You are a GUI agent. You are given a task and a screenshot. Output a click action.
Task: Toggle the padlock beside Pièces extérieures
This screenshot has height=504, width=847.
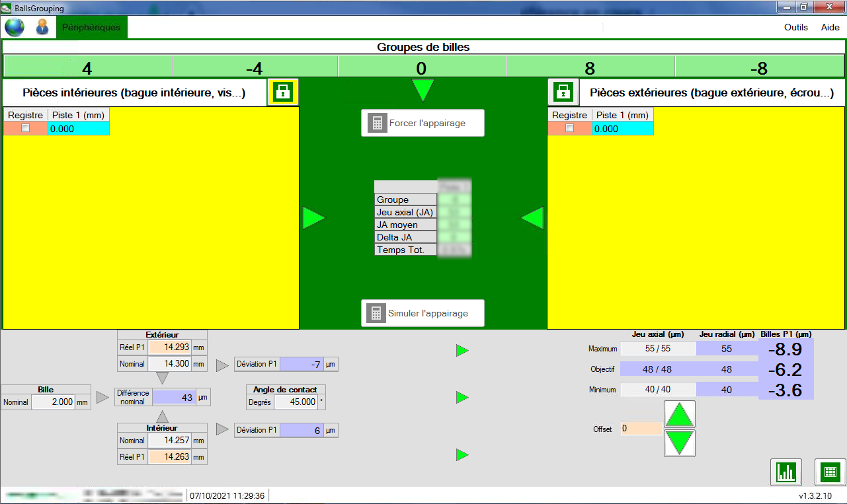[563, 92]
